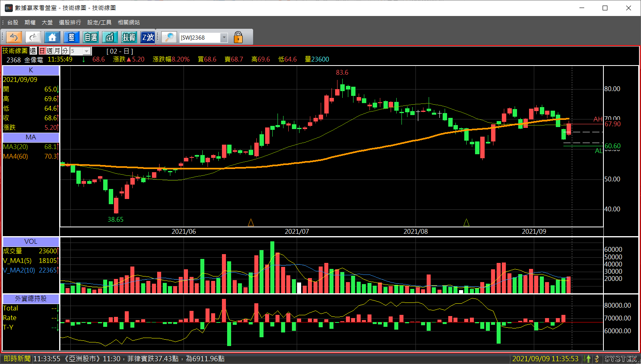Viewport: 641px width, 364px height.
Task: Click the chain link status bar icon
Action: [x=597, y=359]
